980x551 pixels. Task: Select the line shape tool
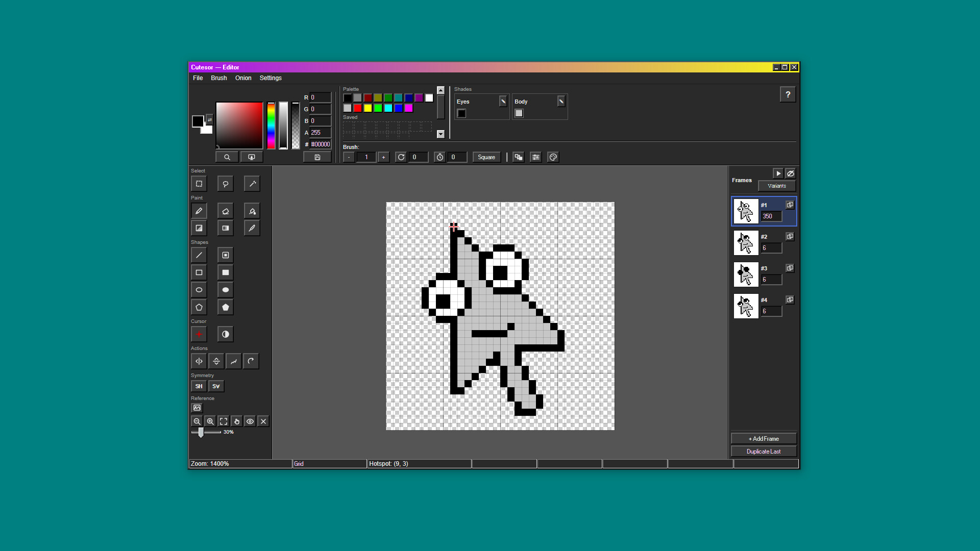pyautogui.click(x=199, y=255)
